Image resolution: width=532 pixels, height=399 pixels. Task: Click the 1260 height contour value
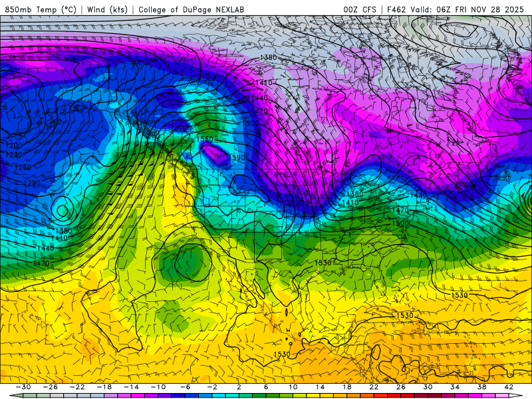[x=23, y=168]
